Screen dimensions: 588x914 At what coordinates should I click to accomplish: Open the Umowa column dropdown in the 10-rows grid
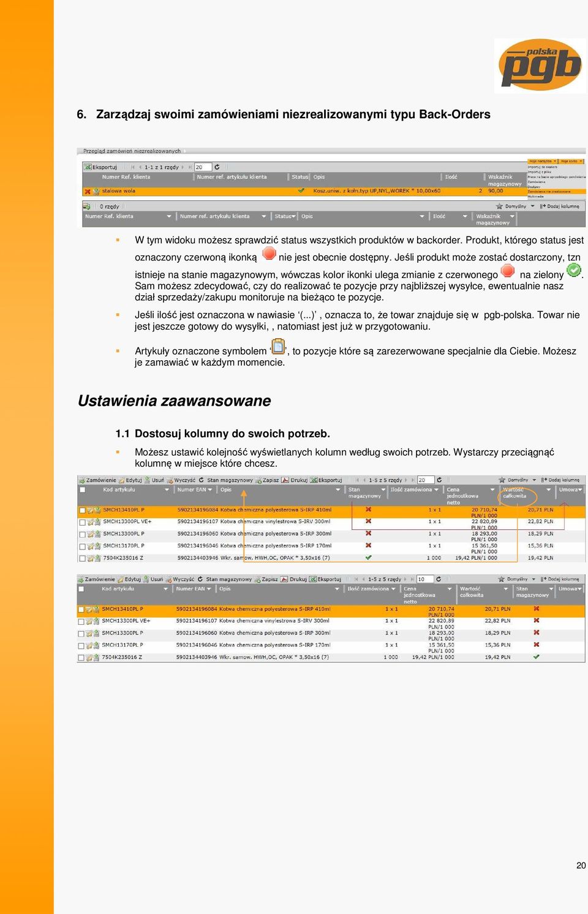[x=580, y=589]
